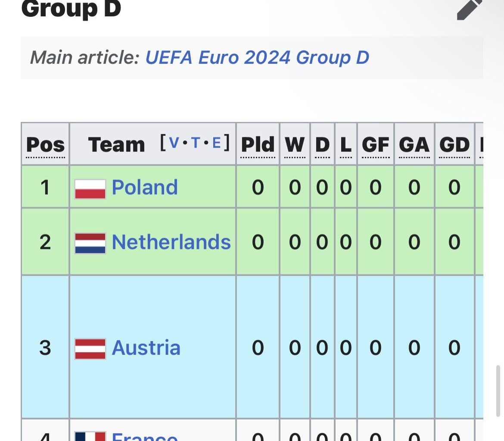Sort by goals for via GF header
The height and width of the screenshot is (441, 504).
(375, 144)
